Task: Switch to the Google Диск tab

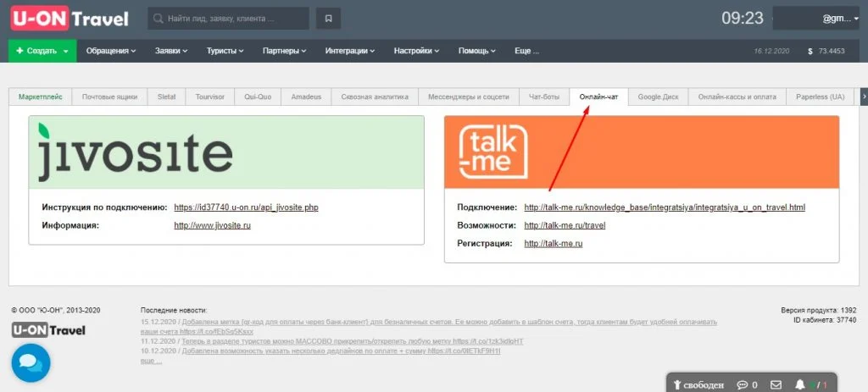Action: [x=658, y=97]
